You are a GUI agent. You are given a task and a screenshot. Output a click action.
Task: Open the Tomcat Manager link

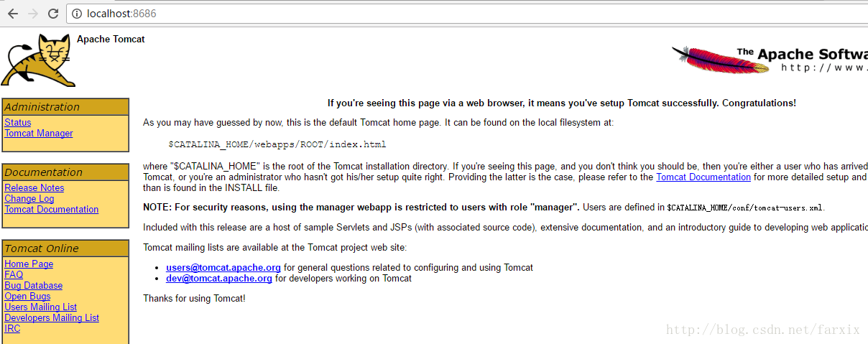coord(38,134)
